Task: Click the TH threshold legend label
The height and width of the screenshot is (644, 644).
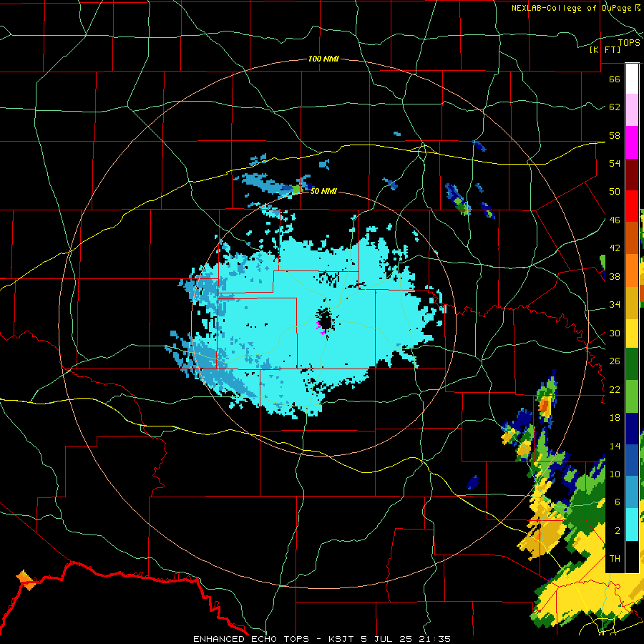Action: [x=615, y=559]
